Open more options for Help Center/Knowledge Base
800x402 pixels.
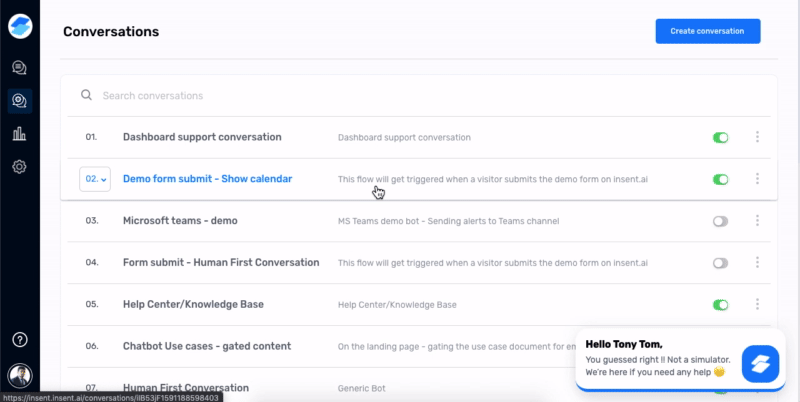tap(757, 304)
